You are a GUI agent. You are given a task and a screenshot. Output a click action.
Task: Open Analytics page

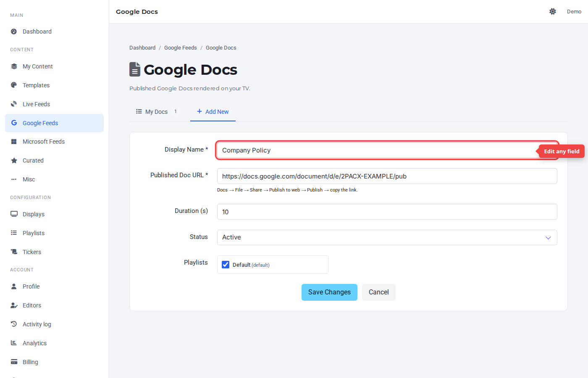54,343
